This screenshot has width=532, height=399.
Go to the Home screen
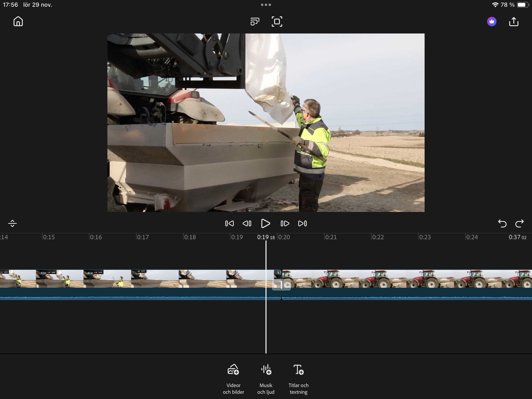(x=18, y=21)
